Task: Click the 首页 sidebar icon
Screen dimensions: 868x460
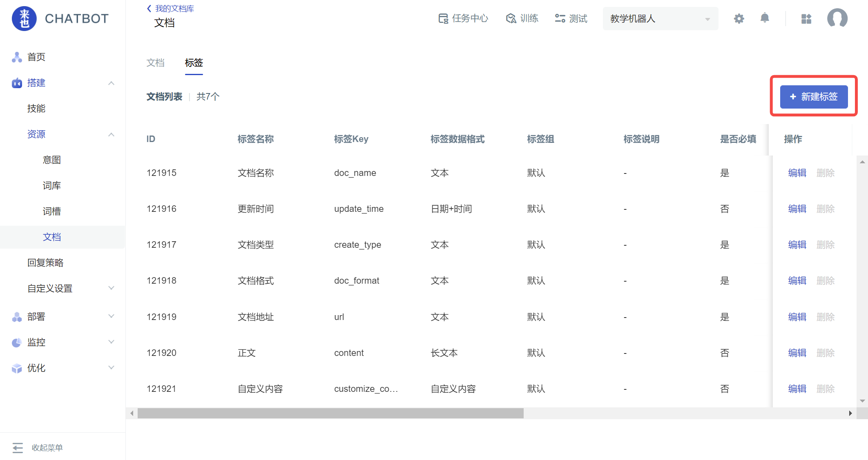Action: (17, 57)
